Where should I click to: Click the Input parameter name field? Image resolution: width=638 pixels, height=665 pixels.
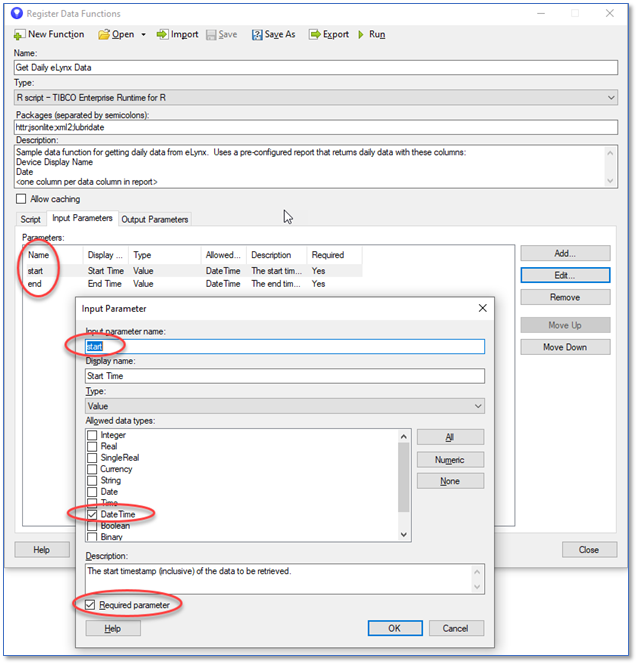tap(285, 346)
